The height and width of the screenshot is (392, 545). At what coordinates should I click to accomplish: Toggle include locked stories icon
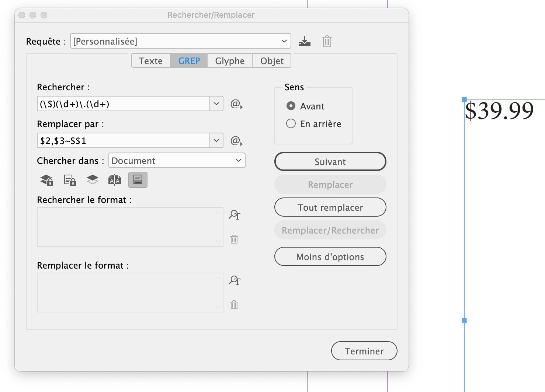(70, 180)
